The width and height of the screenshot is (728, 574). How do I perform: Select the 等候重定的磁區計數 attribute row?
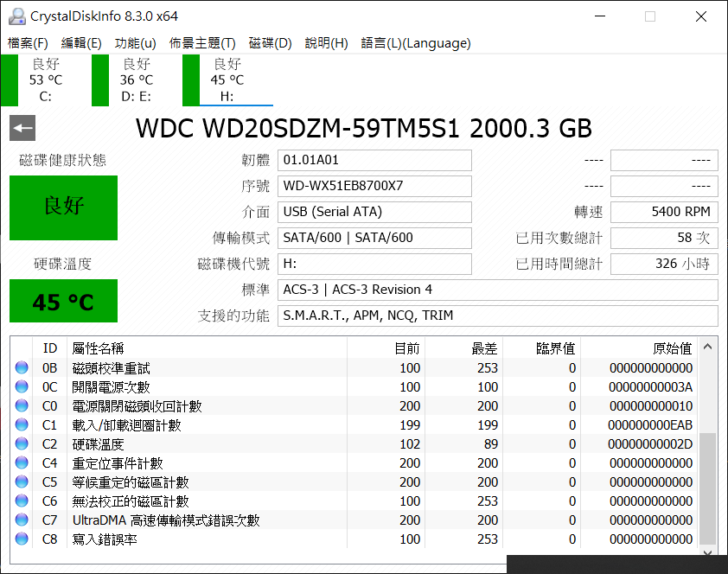(354, 482)
